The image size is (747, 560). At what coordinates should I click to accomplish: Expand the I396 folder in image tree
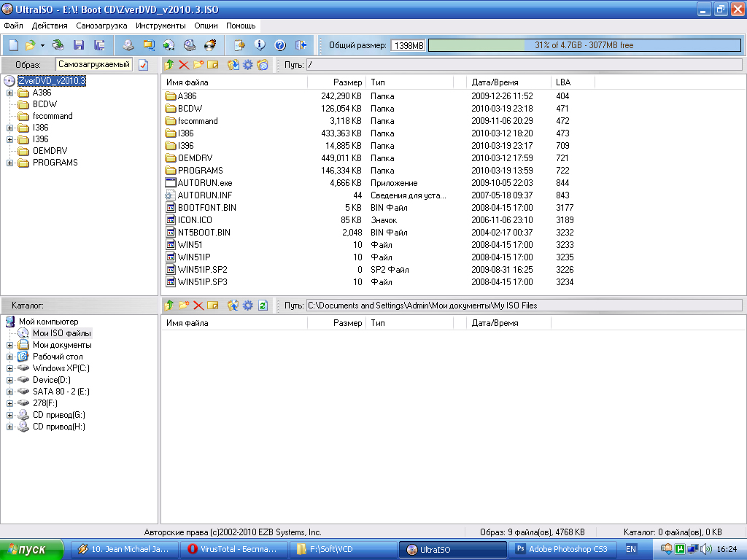point(9,139)
